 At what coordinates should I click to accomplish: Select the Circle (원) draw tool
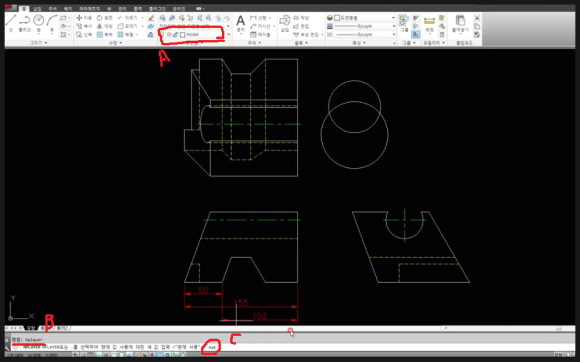[38, 23]
